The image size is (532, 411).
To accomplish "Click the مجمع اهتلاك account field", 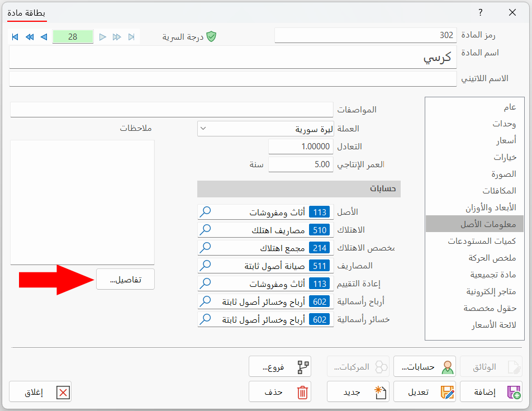I will pyautogui.click(x=265, y=248).
